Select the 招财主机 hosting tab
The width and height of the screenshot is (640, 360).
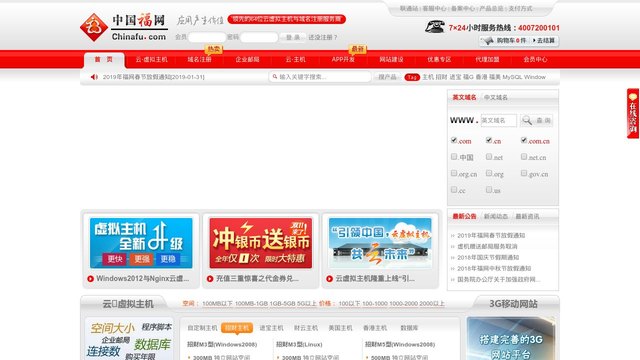[x=237, y=328]
